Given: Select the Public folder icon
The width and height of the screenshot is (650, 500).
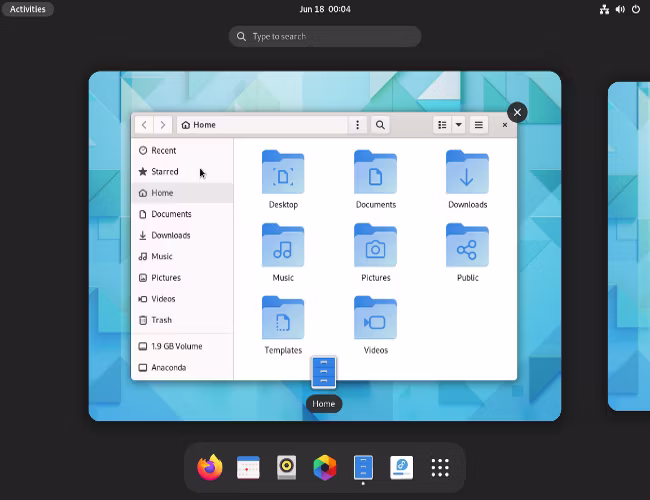Looking at the screenshot, I should coord(468,245).
